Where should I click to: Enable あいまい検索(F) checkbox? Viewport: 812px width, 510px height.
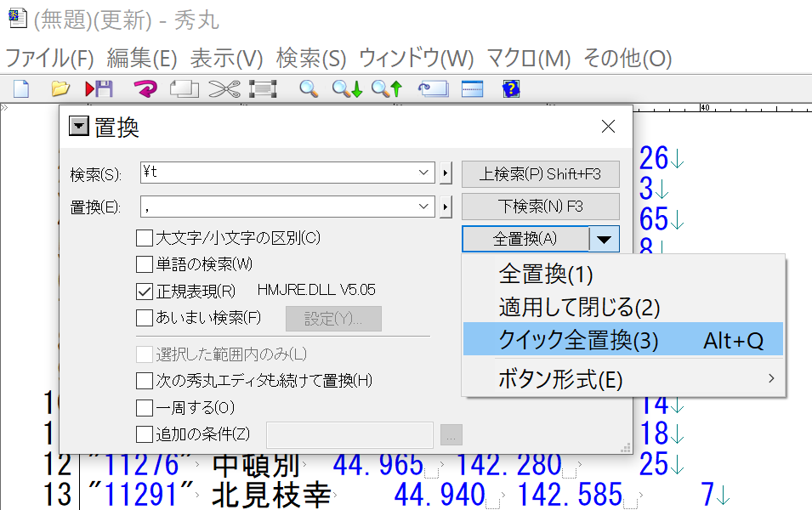coord(145,317)
